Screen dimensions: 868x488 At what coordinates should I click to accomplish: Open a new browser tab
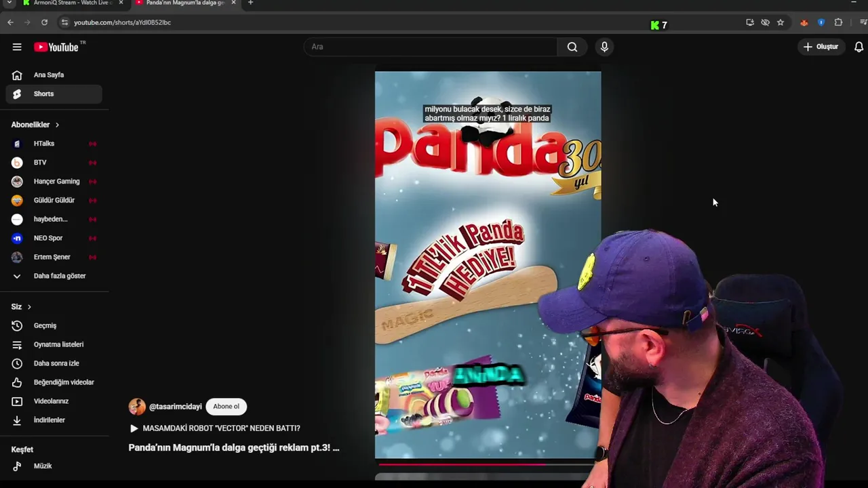(x=250, y=3)
